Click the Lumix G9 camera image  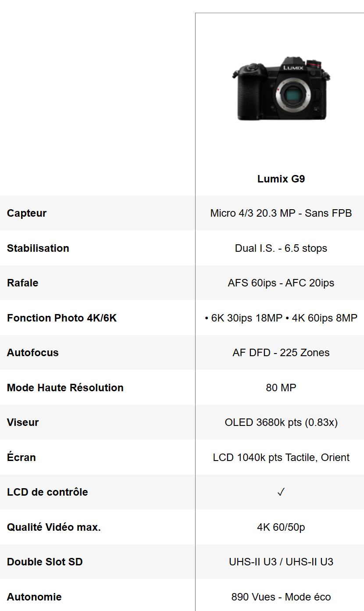(x=281, y=89)
